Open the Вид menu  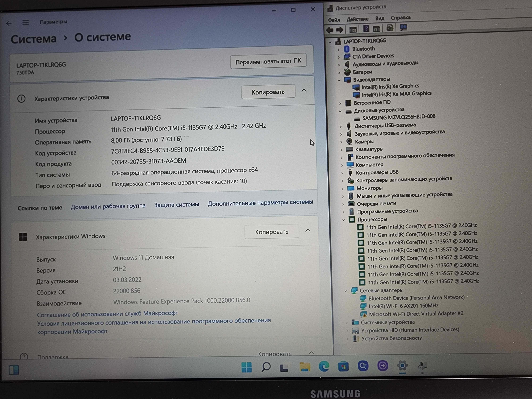pos(380,18)
